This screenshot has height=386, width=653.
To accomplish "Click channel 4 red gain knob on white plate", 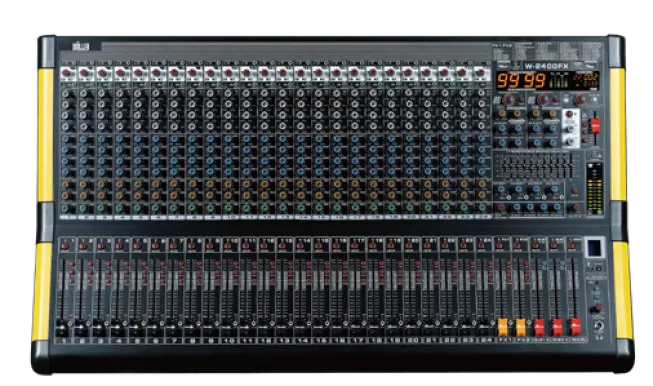I will click(120, 73).
